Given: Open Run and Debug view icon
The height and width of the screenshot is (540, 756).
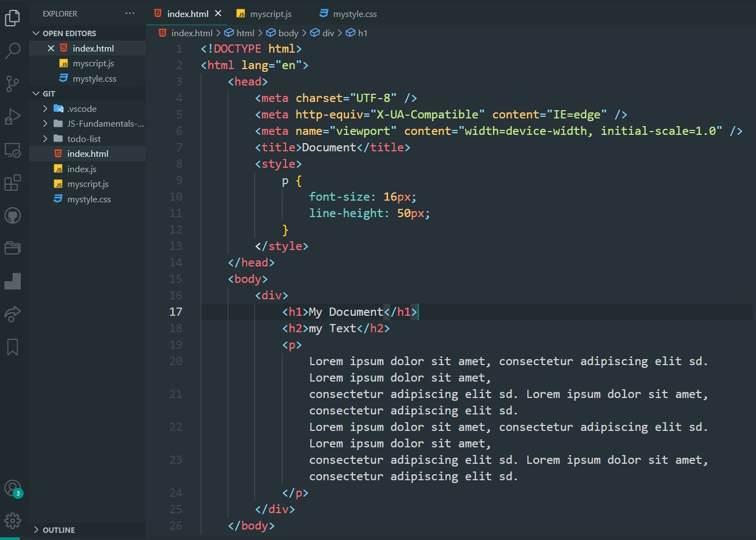Looking at the screenshot, I should click(x=13, y=117).
